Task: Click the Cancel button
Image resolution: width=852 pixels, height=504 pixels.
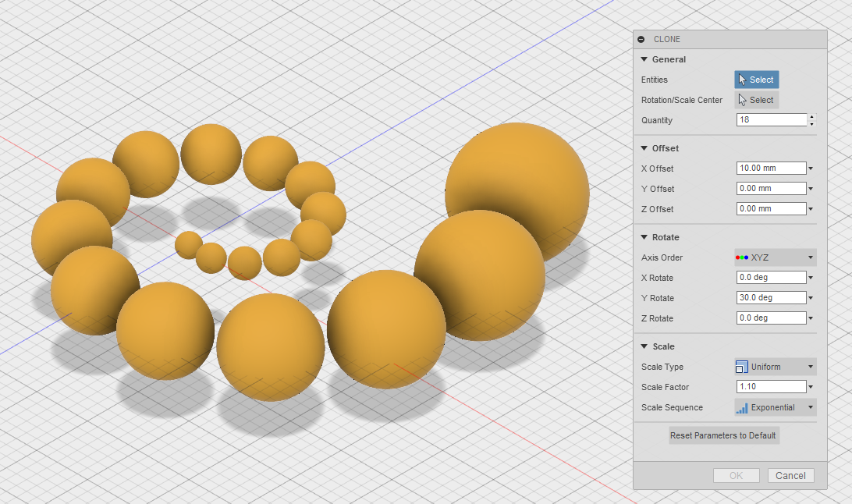Action: (x=790, y=476)
